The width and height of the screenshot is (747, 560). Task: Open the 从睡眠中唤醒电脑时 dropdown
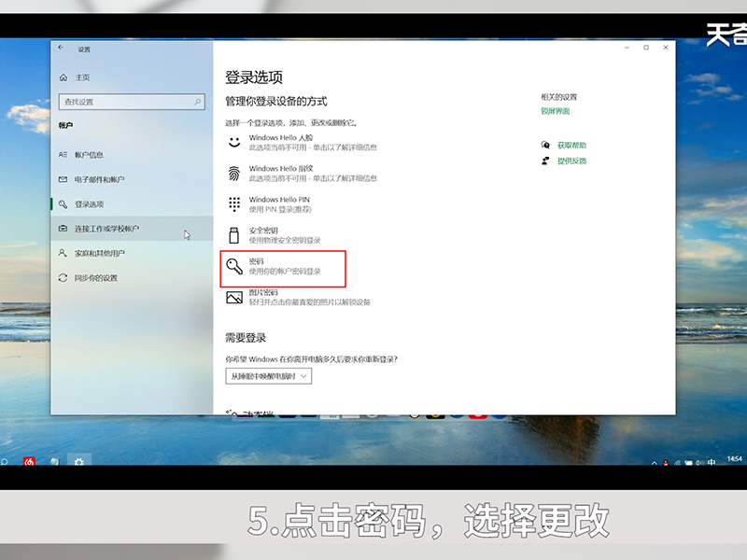click(x=269, y=376)
